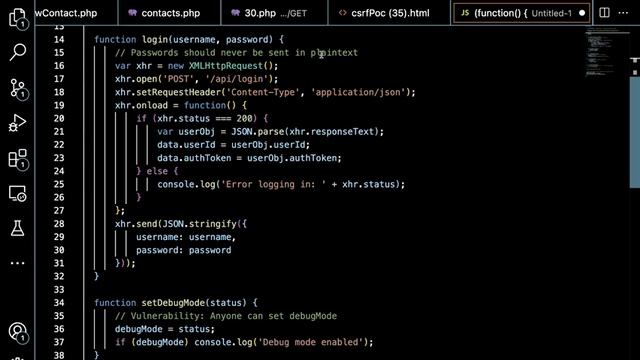
Task: Click 'debugMode = status' on line 36
Action: coord(162,329)
